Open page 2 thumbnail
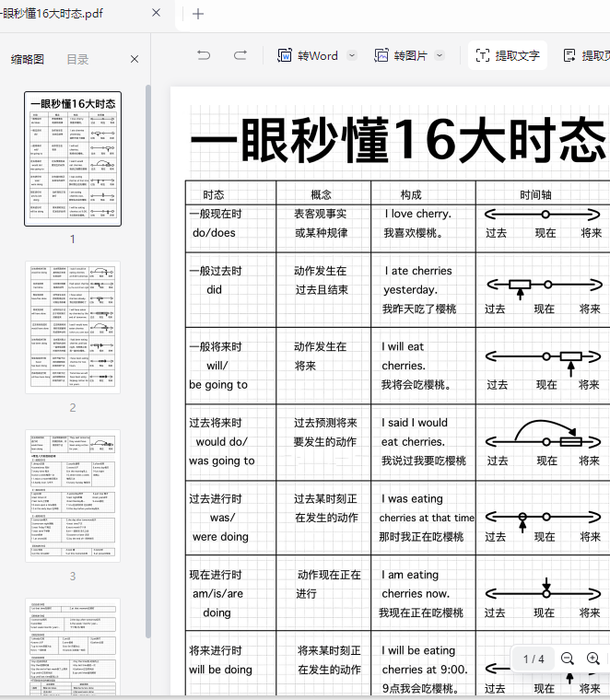This screenshot has height=700, width=610. coord(73,327)
